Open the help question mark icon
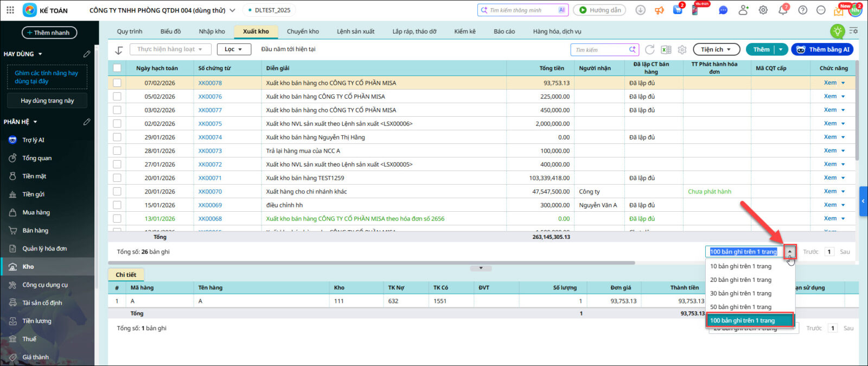Image resolution: width=868 pixels, height=366 pixels. pos(803,10)
